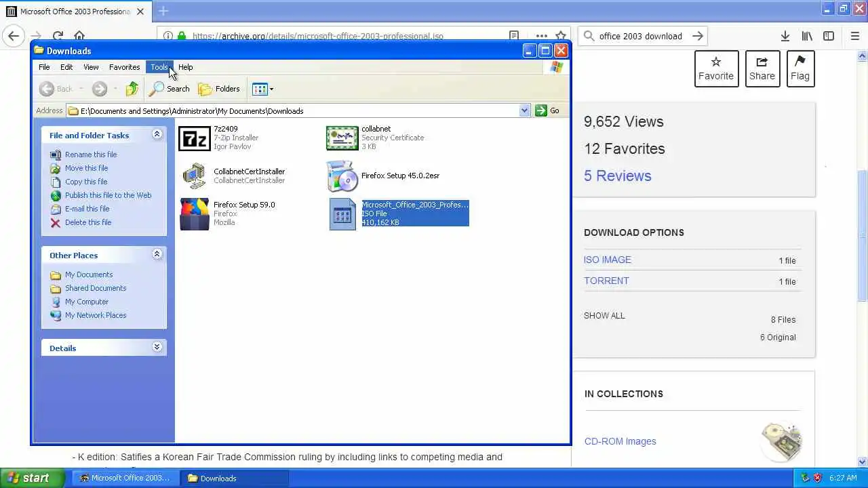Screen dimensions: 868x488
Task: Select the collabnet Security Certificate icon
Action: click(342, 138)
